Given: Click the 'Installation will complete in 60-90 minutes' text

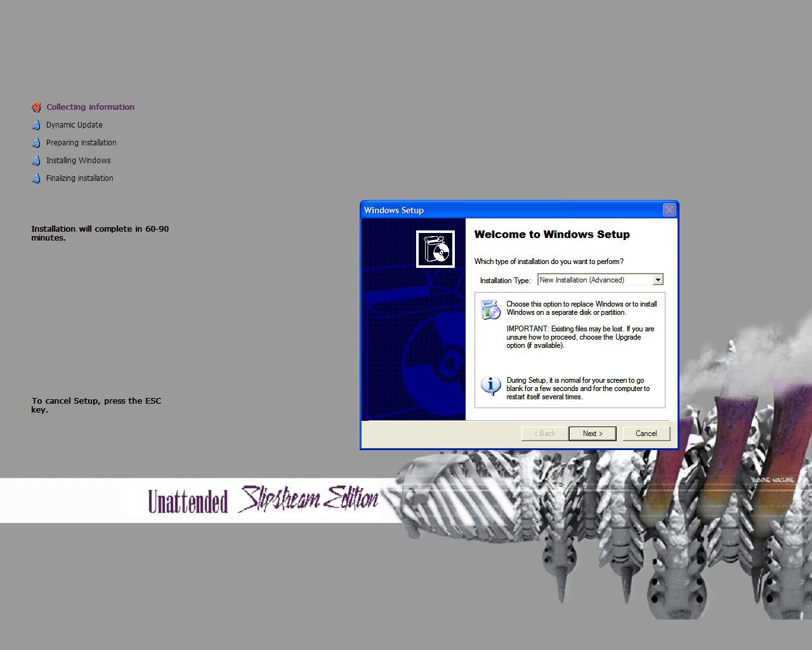Looking at the screenshot, I should tap(100, 233).
